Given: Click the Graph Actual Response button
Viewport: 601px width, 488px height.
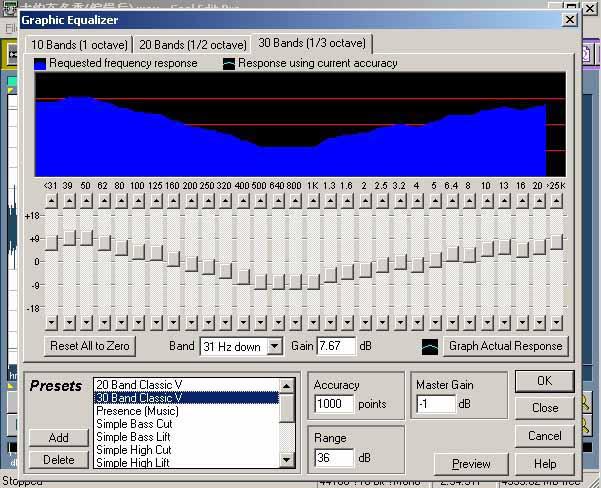Looking at the screenshot, I should click(x=506, y=347).
